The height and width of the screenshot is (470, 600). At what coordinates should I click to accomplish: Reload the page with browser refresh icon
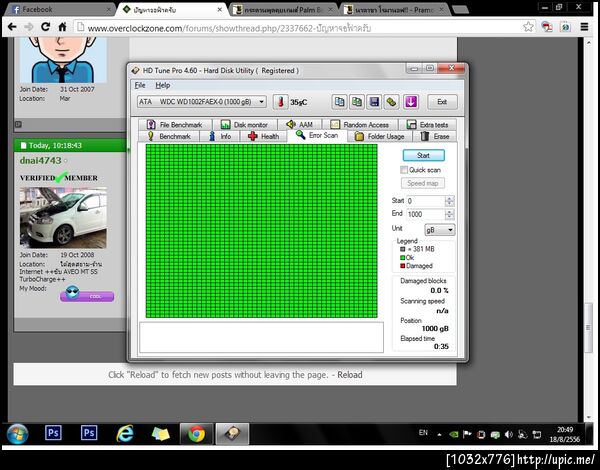46,27
